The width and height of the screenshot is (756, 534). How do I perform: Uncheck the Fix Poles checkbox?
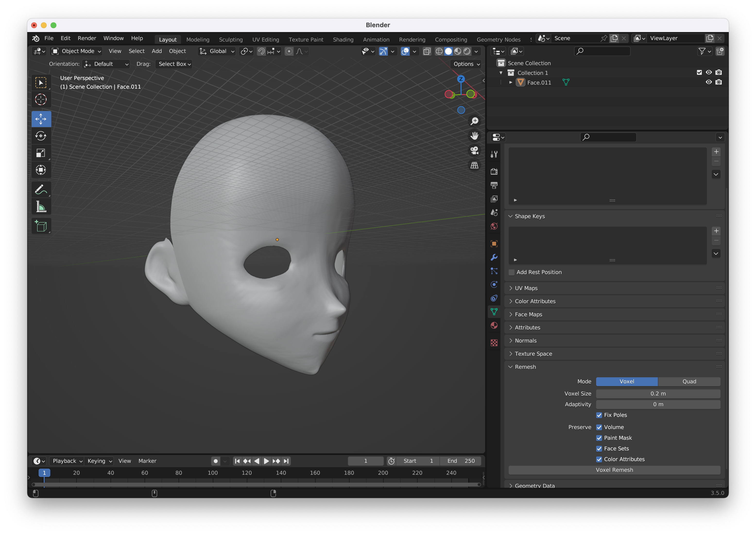(599, 415)
